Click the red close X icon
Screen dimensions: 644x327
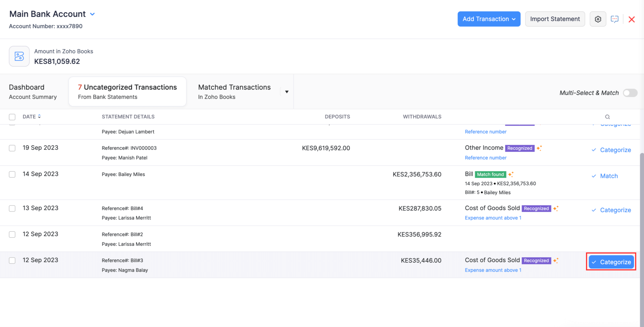632,19
